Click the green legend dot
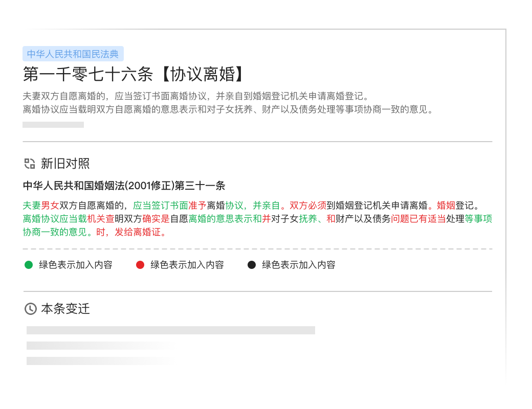The height and width of the screenshot is (409, 532). coord(29,265)
